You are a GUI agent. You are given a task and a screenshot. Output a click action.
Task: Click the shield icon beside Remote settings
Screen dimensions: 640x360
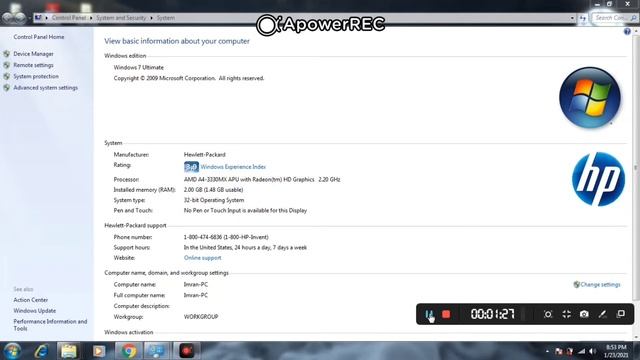(7, 65)
